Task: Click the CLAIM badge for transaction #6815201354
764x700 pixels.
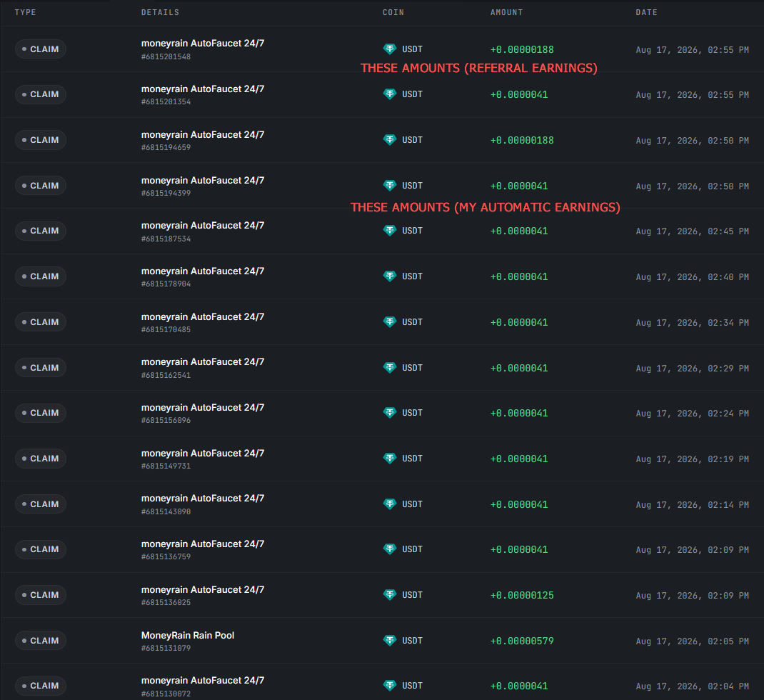Action: pyautogui.click(x=41, y=94)
